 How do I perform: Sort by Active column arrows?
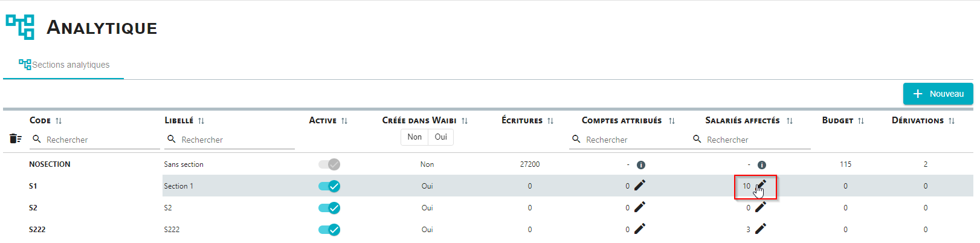344,121
